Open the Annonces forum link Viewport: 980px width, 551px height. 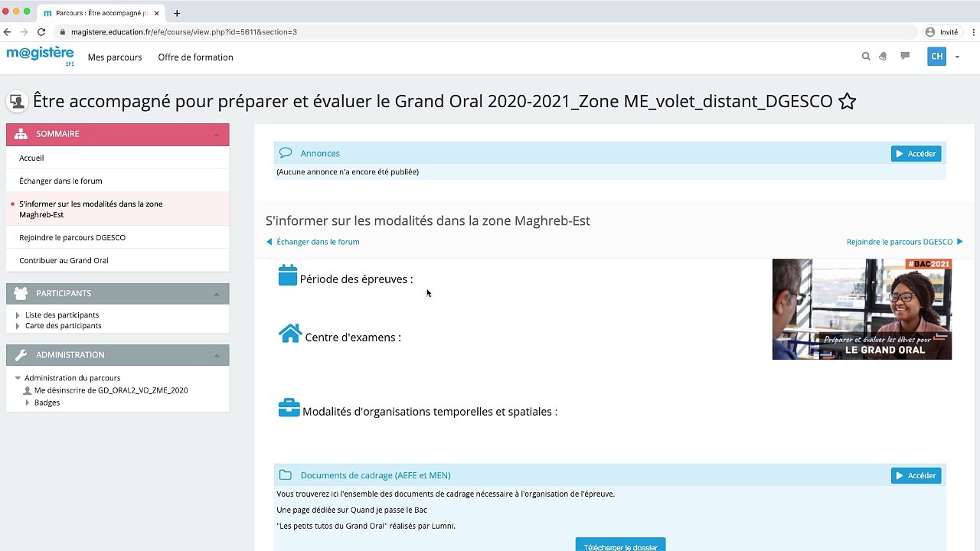point(320,154)
